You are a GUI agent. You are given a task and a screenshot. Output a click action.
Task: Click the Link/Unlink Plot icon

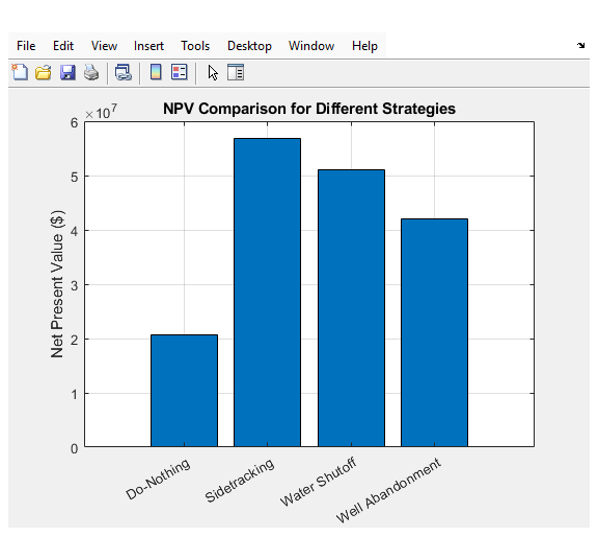124,72
